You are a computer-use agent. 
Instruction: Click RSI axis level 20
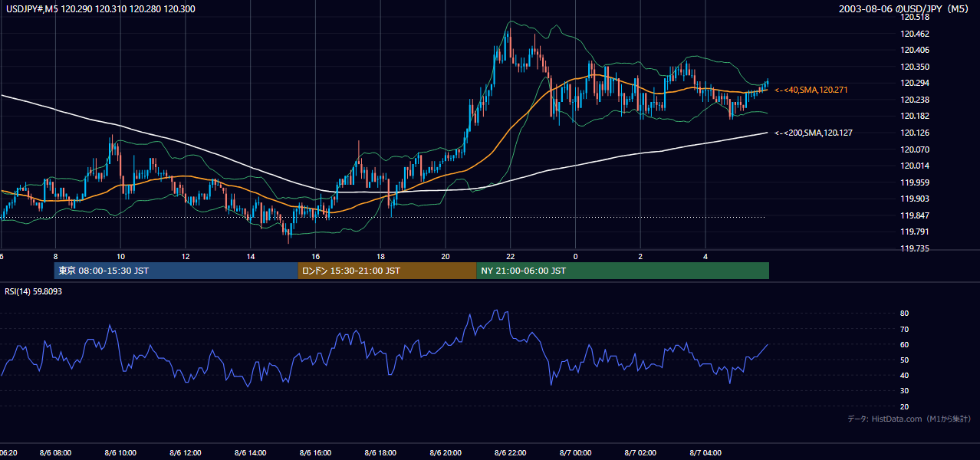905,406
